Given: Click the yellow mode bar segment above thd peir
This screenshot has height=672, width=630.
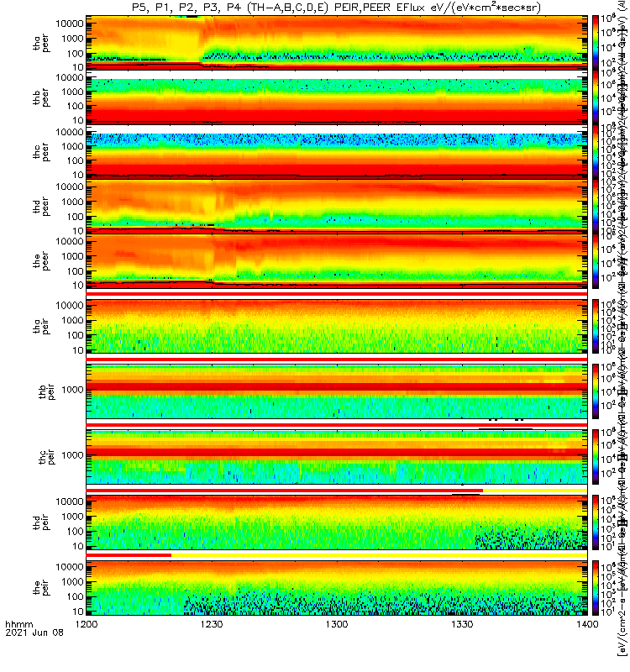Looking at the screenshot, I should click(535, 491).
